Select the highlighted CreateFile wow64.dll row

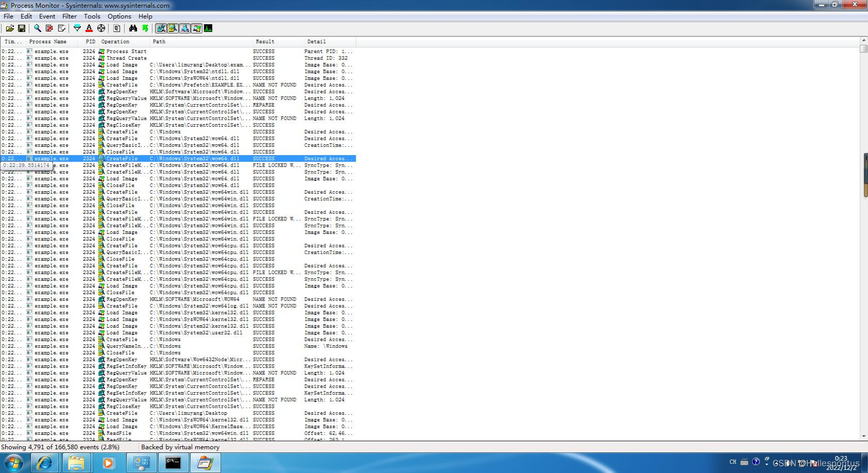[x=178, y=159]
